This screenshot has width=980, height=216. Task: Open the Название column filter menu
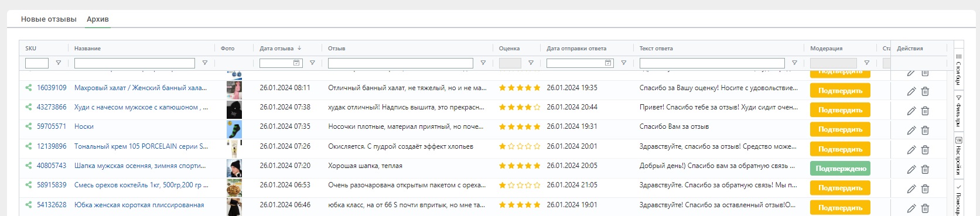[205, 63]
